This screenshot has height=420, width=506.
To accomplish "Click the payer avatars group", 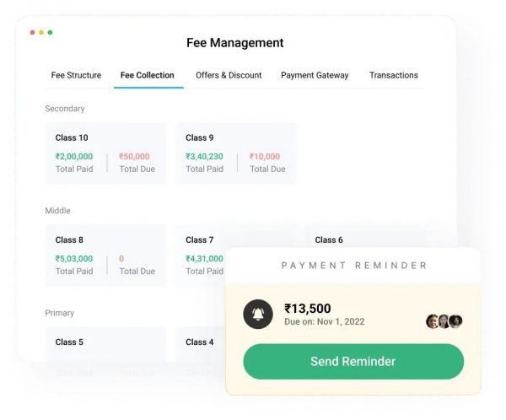I will click(x=444, y=320).
